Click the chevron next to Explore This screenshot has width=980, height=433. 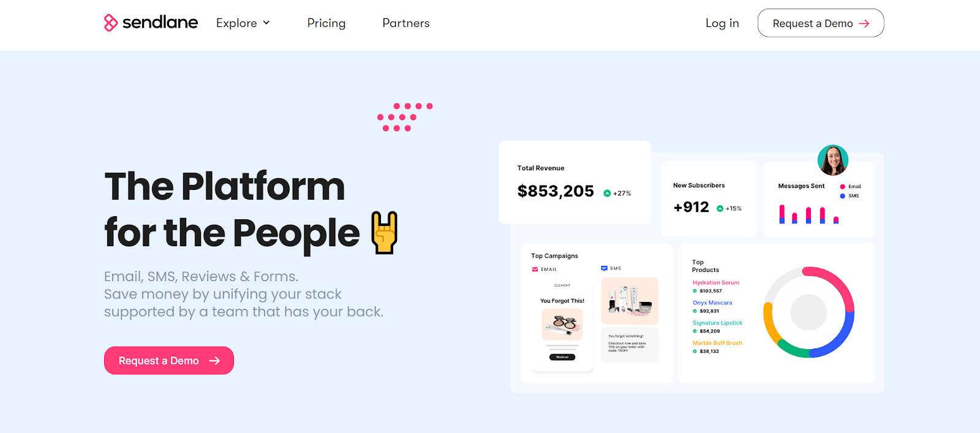pyautogui.click(x=266, y=23)
